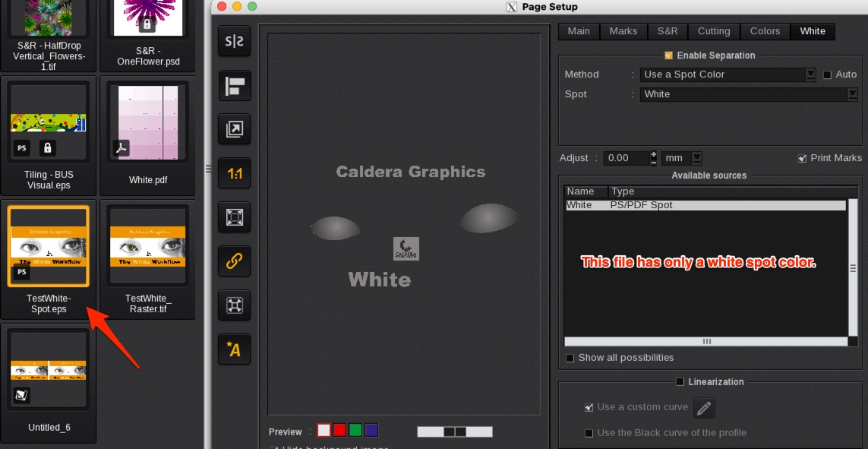Click the mirror flip S|S icon
Screen dimensions: 868x449
[x=235, y=41]
